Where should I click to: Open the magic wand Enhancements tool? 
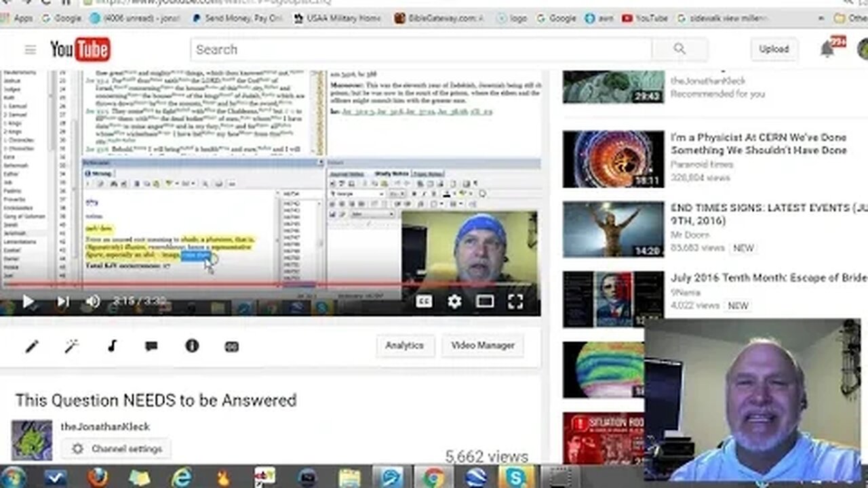click(72, 346)
